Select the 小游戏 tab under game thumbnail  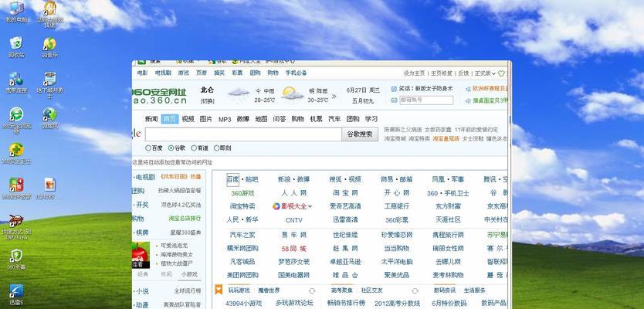coord(189,274)
